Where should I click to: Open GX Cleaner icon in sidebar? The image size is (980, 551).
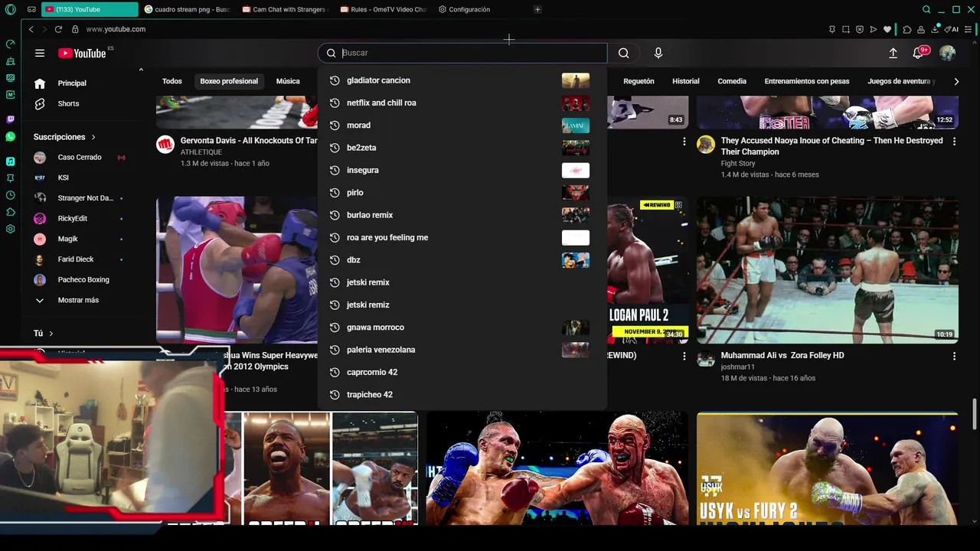coord(10,61)
